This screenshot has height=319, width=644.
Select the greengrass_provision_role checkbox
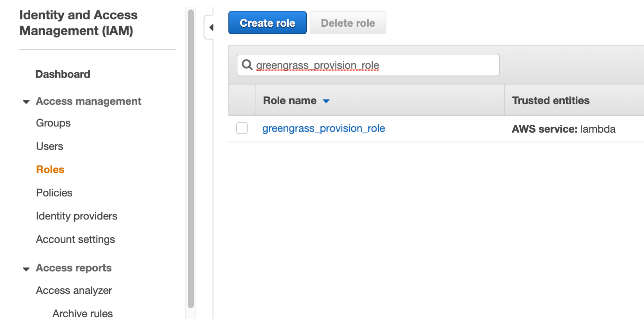242,128
